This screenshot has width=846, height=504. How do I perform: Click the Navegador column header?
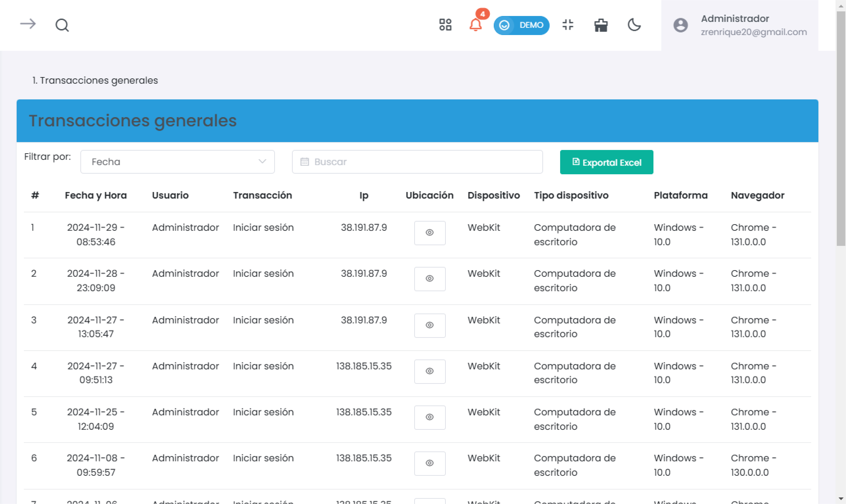pos(757,195)
